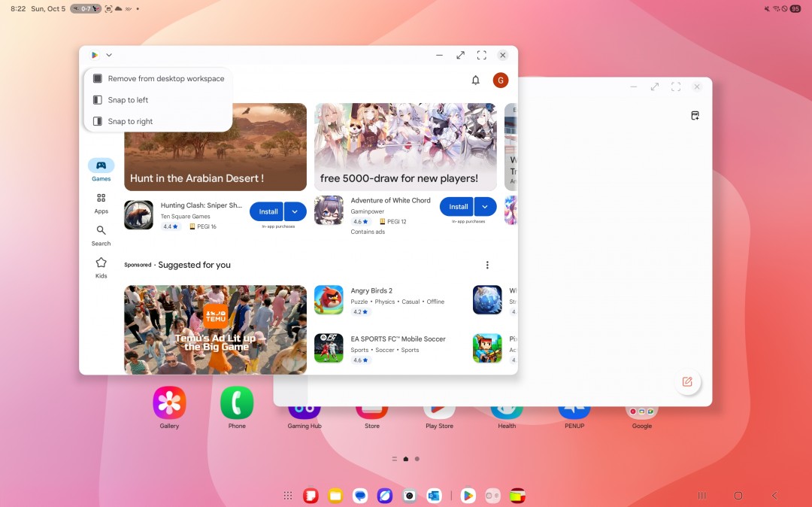Install Adventure of White Chord
The width and height of the screenshot is (812, 507).
point(458,206)
